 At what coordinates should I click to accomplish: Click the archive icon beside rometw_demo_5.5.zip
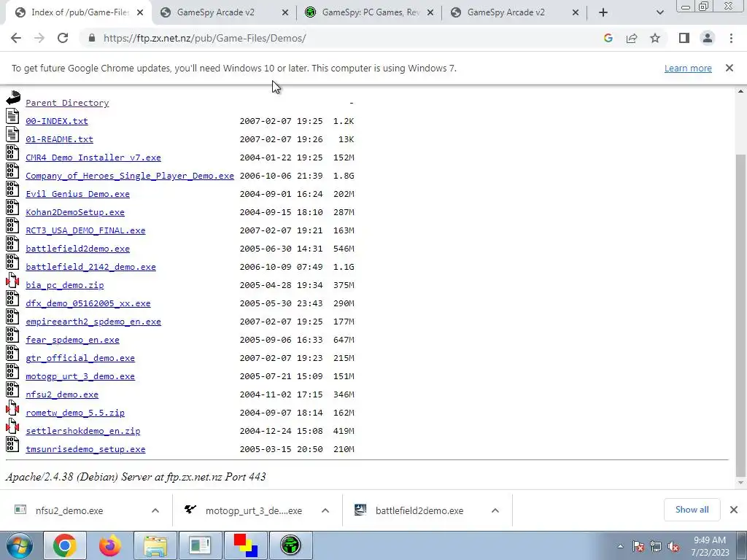pyautogui.click(x=13, y=408)
